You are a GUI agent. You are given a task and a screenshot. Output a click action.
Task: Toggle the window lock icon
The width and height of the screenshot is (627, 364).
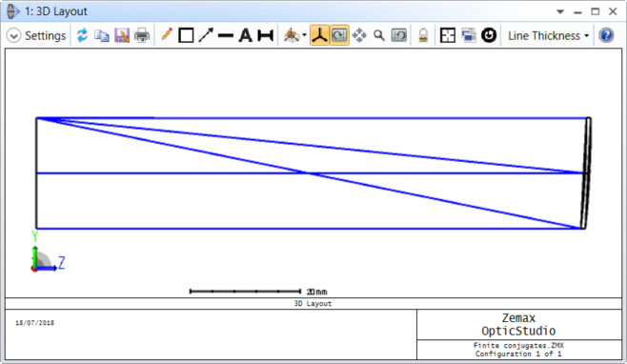point(423,35)
